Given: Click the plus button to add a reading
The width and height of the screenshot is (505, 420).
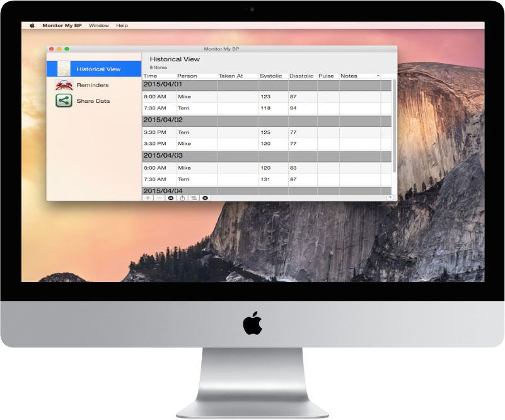Looking at the screenshot, I should [148, 198].
